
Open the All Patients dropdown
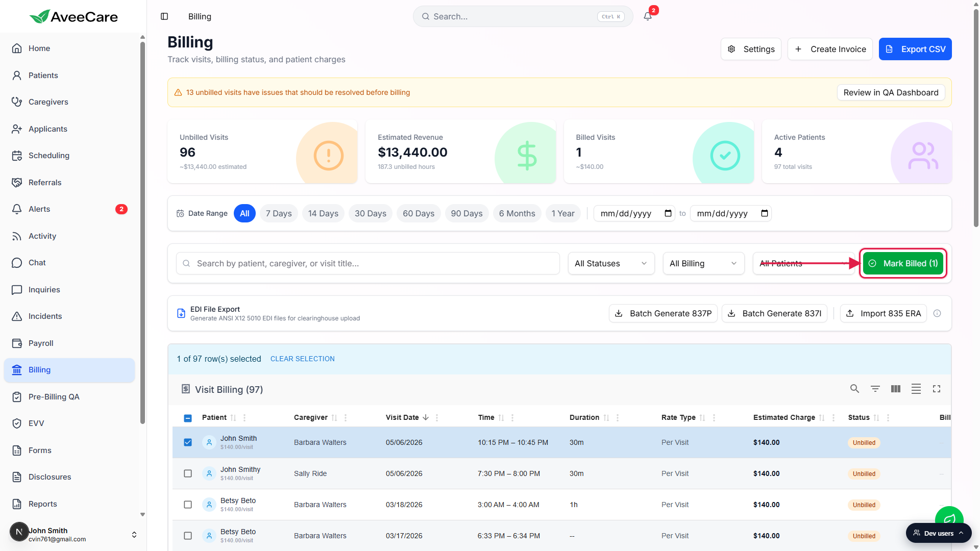tap(803, 263)
